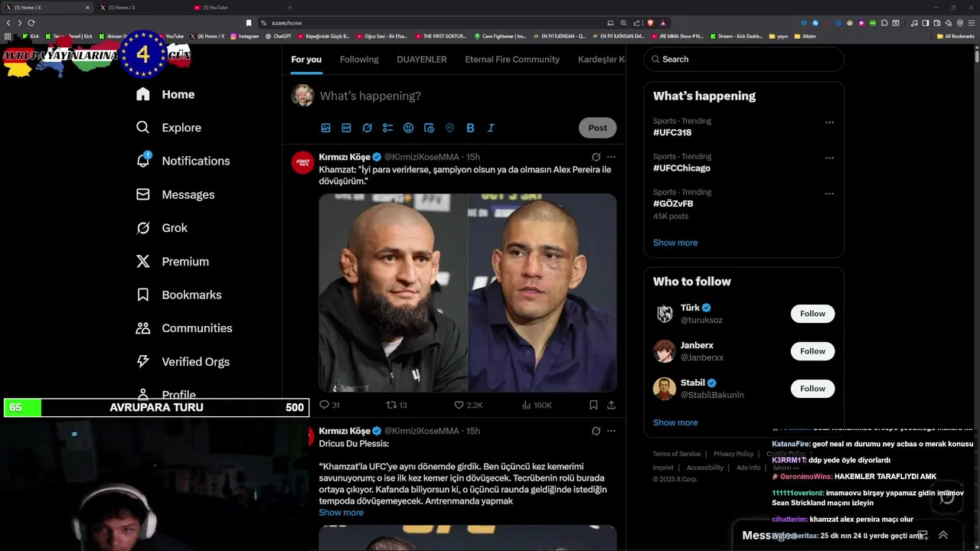The image size is (980, 551).
Task: Open the Khamzat and Pereira photo
Action: coord(468,292)
